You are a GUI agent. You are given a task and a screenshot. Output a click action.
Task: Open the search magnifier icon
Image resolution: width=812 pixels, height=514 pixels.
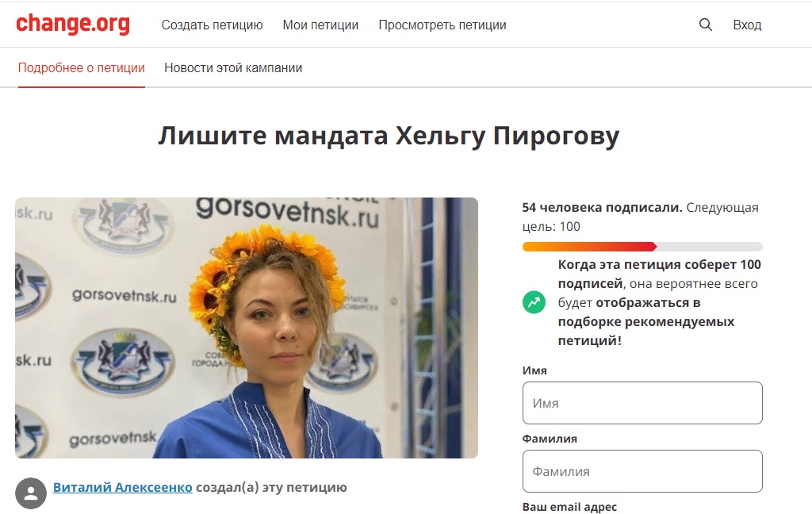click(x=705, y=25)
